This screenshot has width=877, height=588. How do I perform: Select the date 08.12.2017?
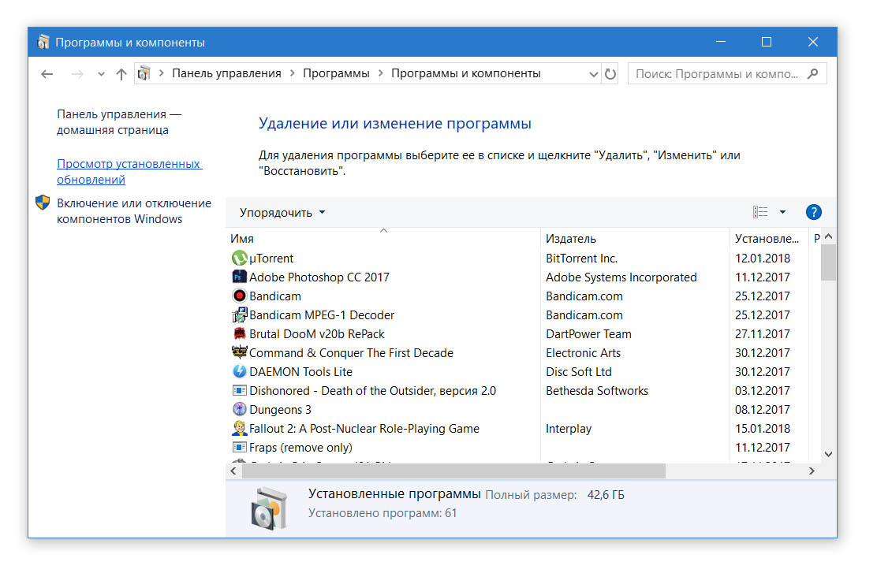[x=763, y=410]
